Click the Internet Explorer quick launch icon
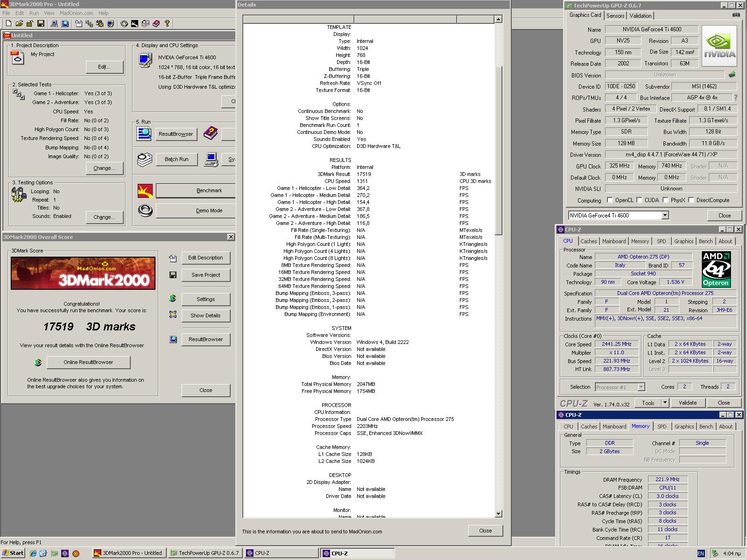The height and width of the screenshot is (560, 747). (x=33, y=553)
